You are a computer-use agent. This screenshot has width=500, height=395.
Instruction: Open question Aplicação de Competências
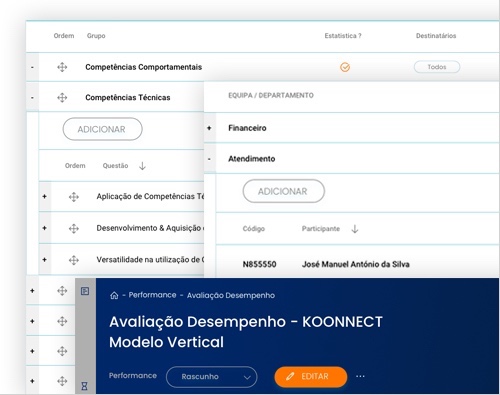(150, 196)
